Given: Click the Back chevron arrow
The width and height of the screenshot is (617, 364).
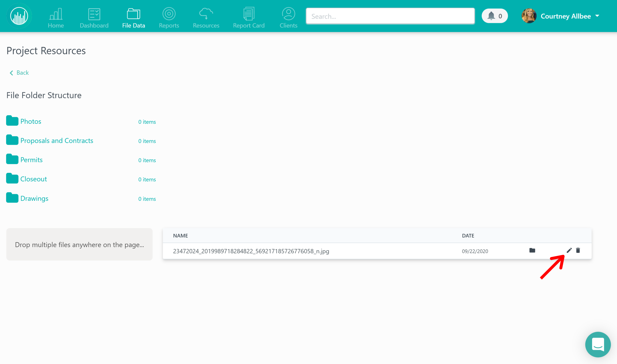Looking at the screenshot, I should pos(11,73).
